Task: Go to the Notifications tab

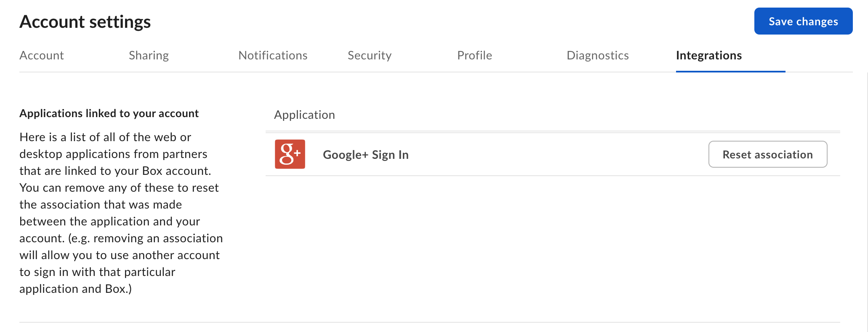Action: click(x=273, y=56)
